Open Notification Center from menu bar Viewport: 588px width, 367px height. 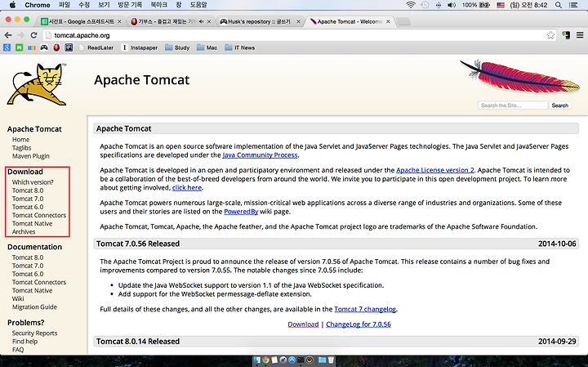coord(573,5)
